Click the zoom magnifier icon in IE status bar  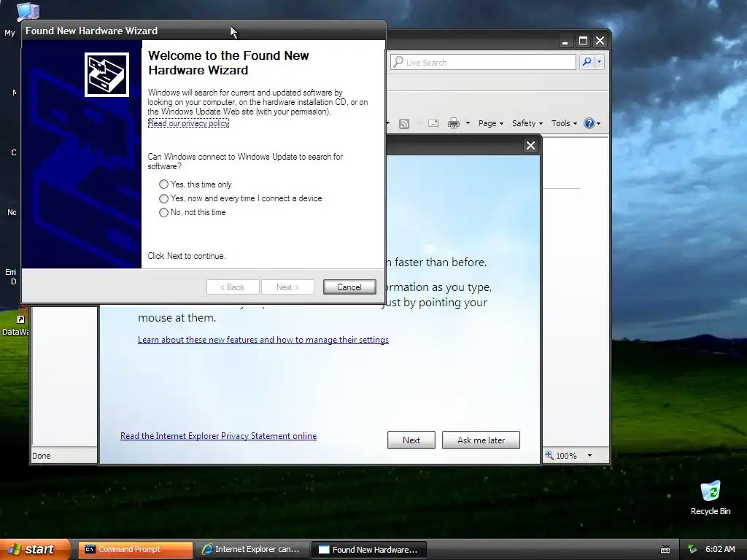point(549,455)
